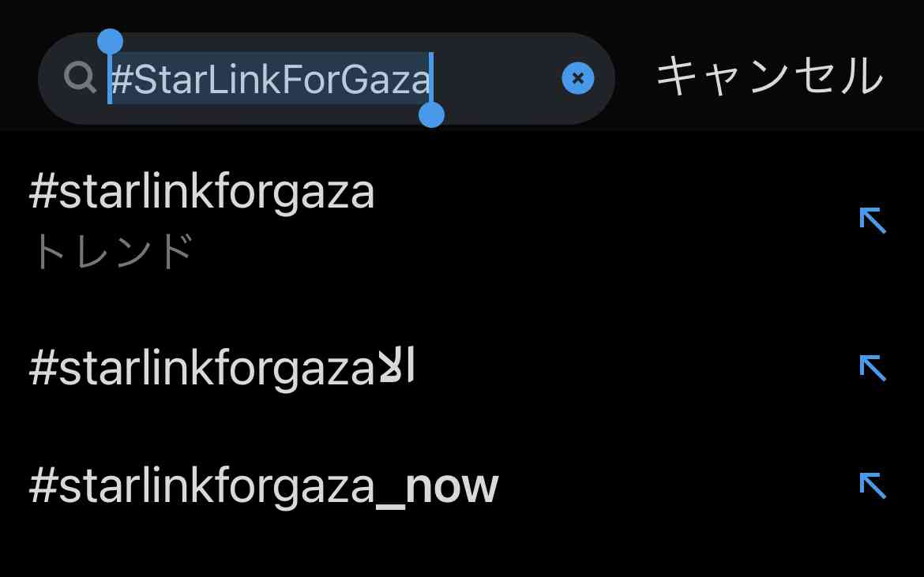Open the #starlinkforgaza trending suggestion
Image resolution: width=924 pixels, height=577 pixels.
click(462, 221)
